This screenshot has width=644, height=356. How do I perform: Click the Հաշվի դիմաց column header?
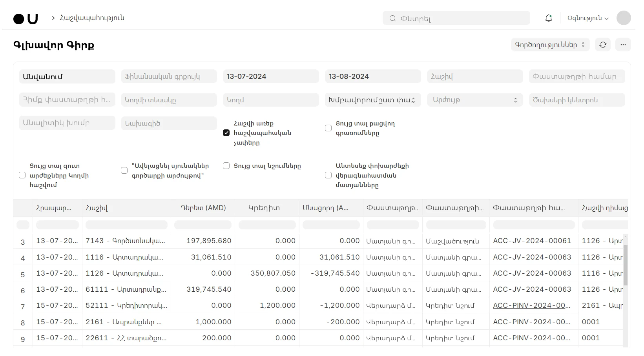pyautogui.click(x=604, y=208)
